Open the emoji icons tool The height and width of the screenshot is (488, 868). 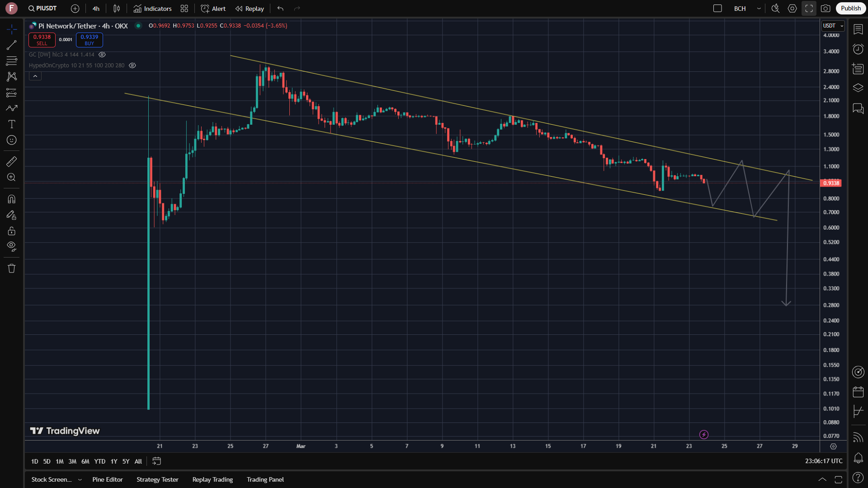click(x=12, y=140)
